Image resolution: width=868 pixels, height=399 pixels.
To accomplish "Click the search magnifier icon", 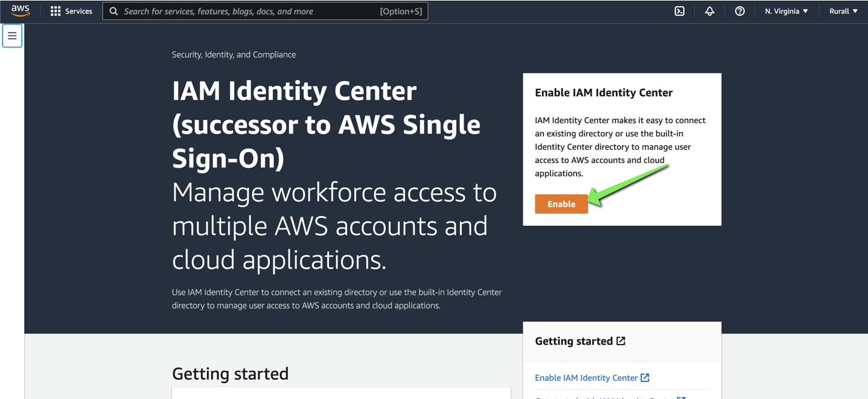I will [x=113, y=11].
